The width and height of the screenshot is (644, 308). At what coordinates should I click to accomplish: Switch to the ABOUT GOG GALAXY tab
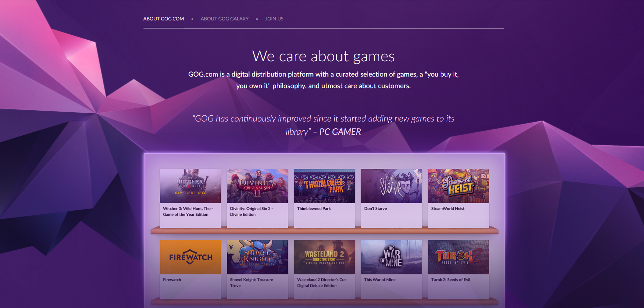(224, 19)
